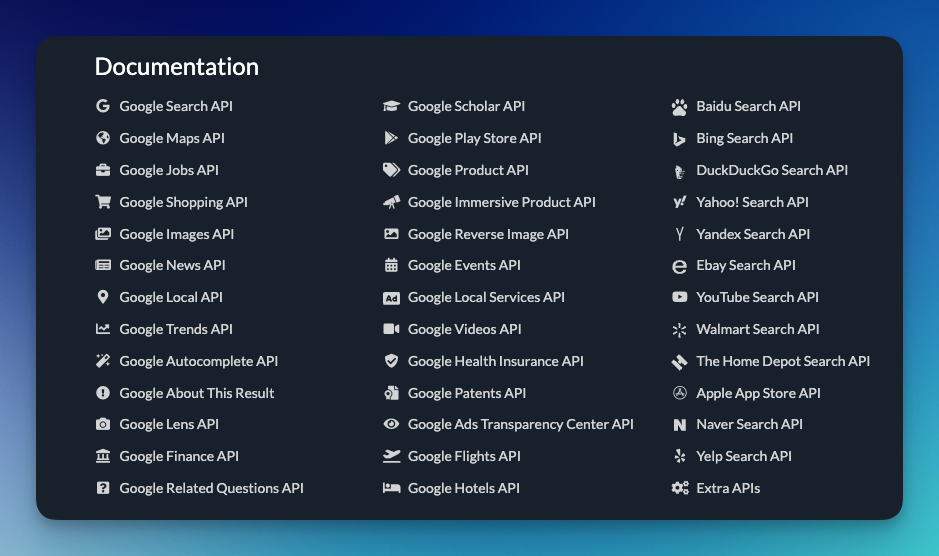Open the DuckDuckGo Search API link
Viewport: 939px width, 556px height.
[772, 170]
